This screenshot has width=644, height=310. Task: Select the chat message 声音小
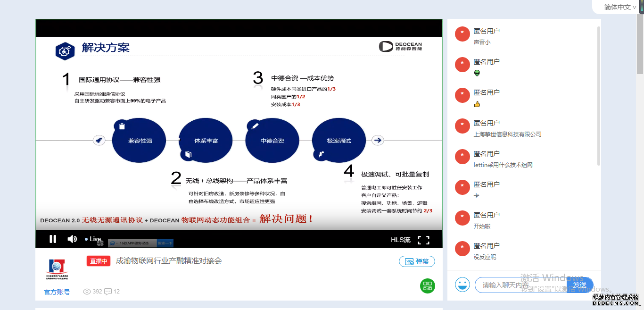[482, 42]
